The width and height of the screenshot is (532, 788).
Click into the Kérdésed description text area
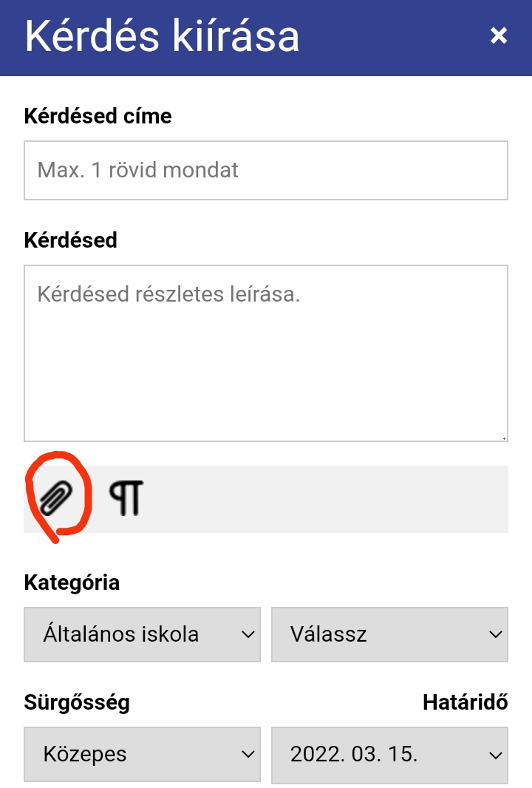point(266,353)
